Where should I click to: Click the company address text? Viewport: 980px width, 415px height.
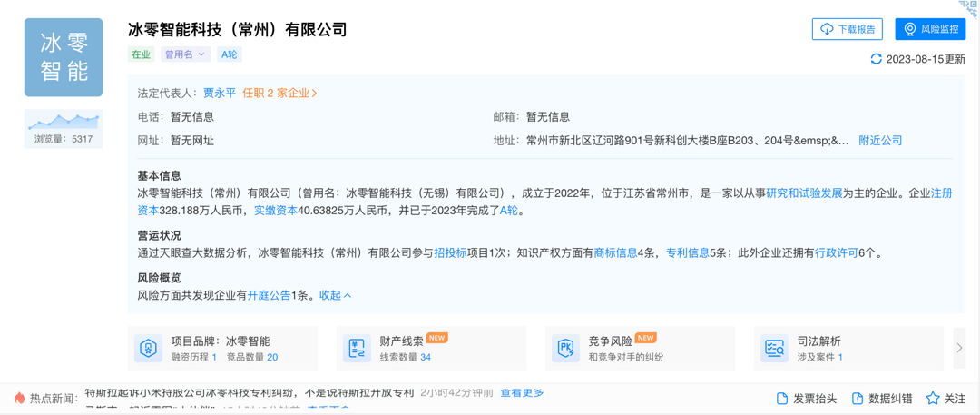coord(688,140)
